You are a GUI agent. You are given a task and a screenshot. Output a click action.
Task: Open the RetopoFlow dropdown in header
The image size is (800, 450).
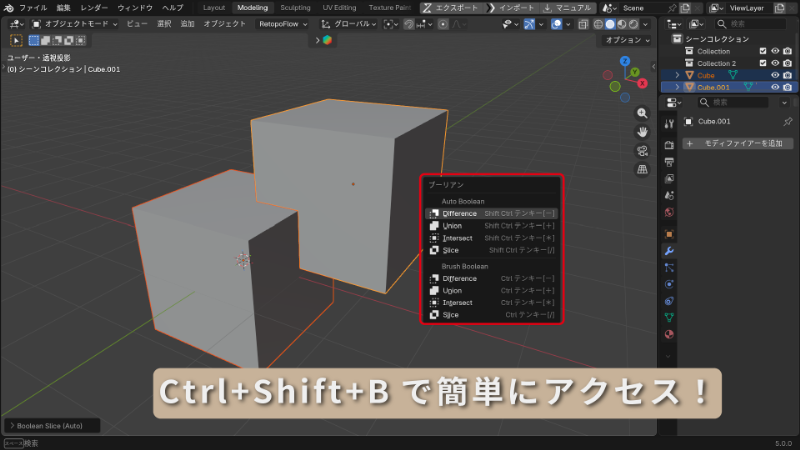tap(286, 23)
